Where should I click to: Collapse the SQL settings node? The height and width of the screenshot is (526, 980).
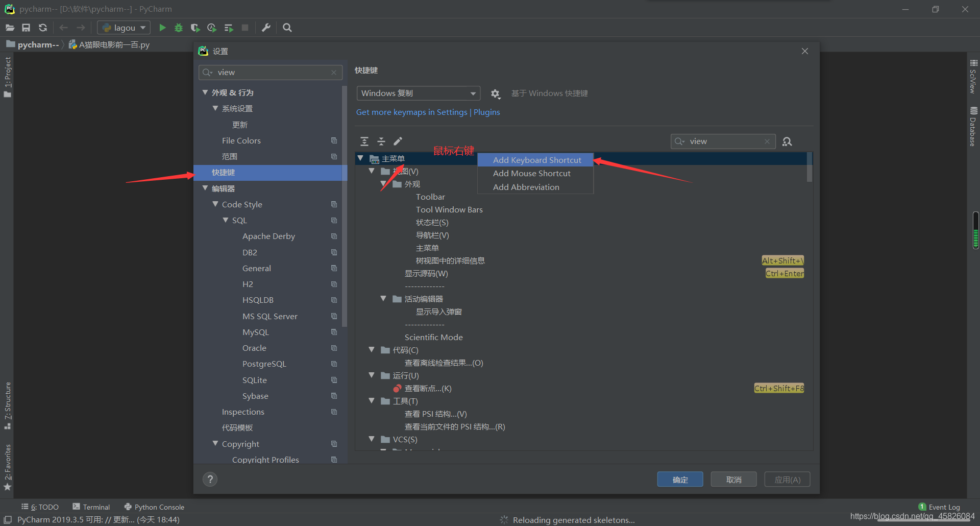click(226, 220)
